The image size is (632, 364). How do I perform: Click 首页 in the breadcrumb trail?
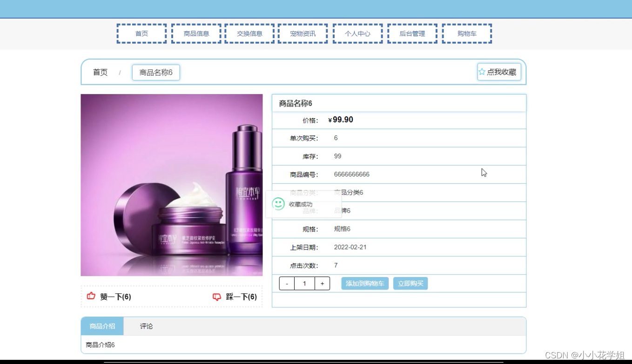point(99,72)
